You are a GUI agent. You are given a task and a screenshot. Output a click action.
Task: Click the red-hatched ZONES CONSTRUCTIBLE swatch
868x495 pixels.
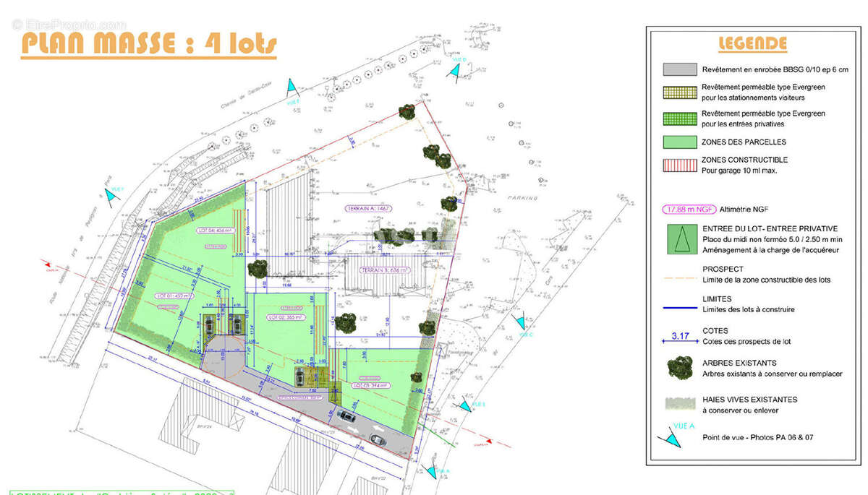click(x=678, y=165)
